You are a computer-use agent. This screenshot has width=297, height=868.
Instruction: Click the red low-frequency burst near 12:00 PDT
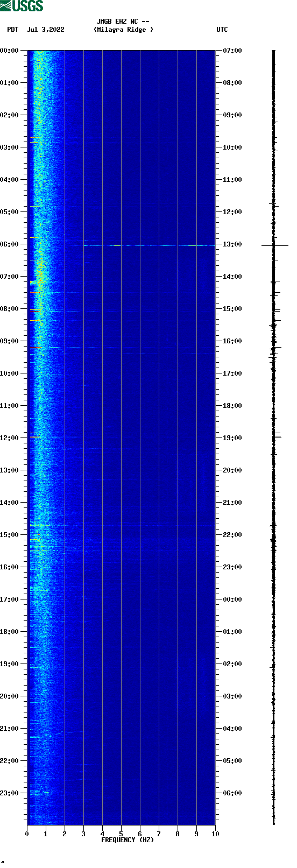35,436
